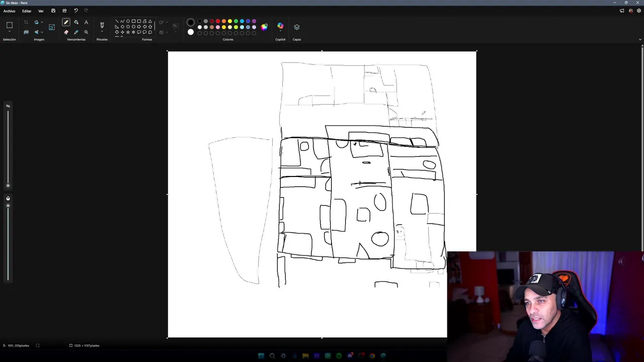
Task: Pick the pink color swatch
Action: [218, 27]
